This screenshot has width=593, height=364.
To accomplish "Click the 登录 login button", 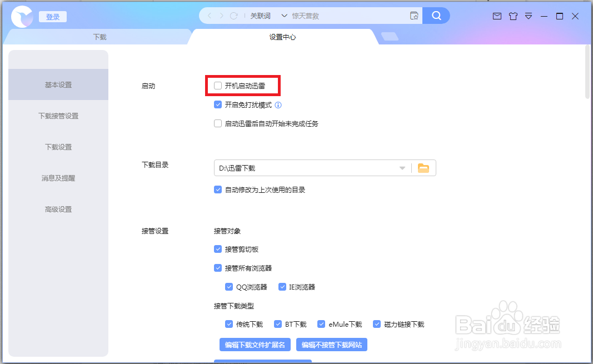I will coord(53,17).
